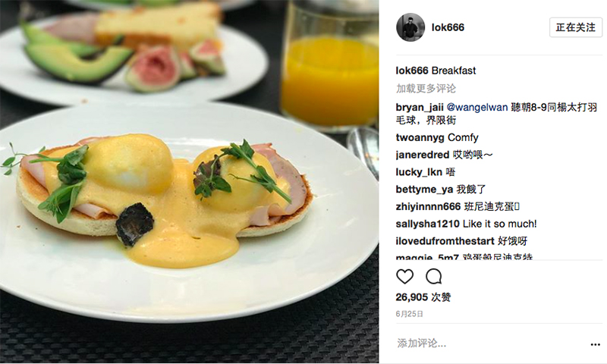The height and width of the screenshot is (364, 607).
Task: Open the lok666 username in header
Action: pyautogui.click(x=448, y=27)
